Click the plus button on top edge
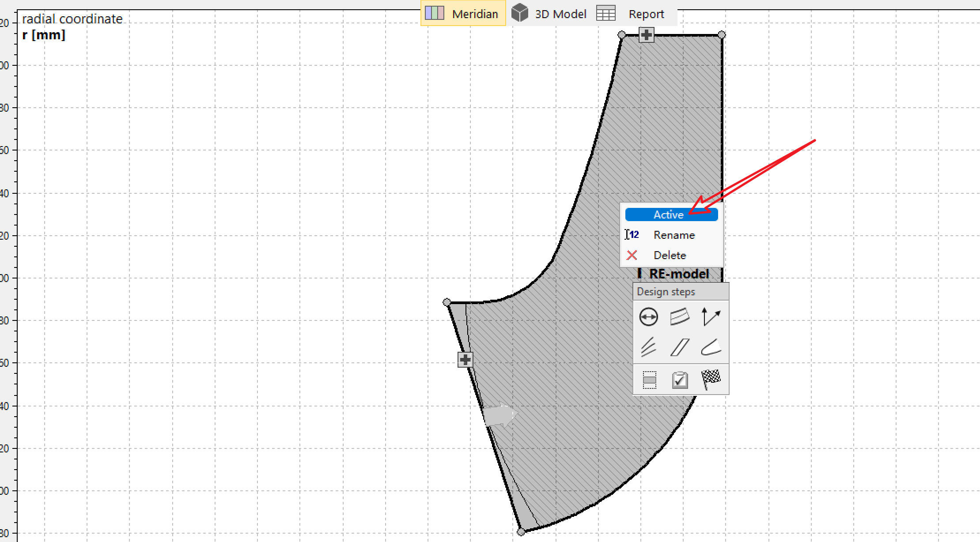This screenshot has width=980, height=542. (x=647, y=34)
